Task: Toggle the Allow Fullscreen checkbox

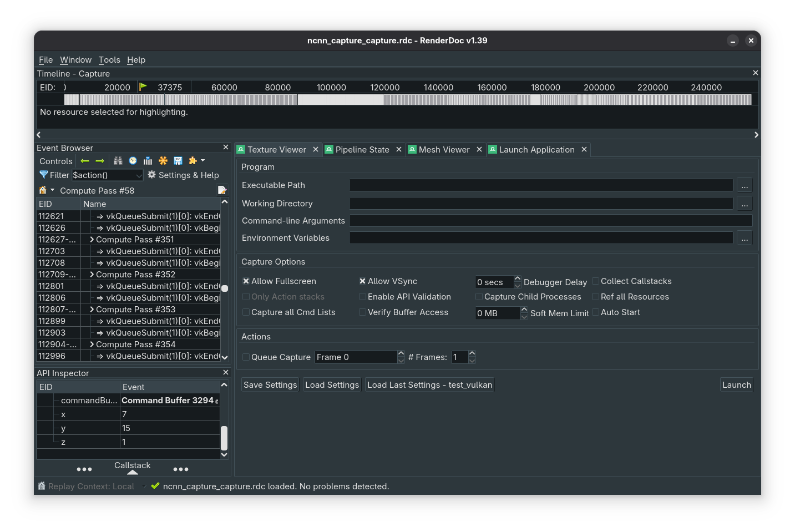Action: (246, 281)
